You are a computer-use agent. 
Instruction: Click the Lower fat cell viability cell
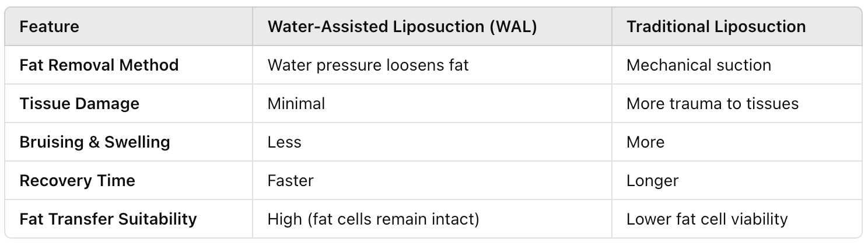pos(707,219)
